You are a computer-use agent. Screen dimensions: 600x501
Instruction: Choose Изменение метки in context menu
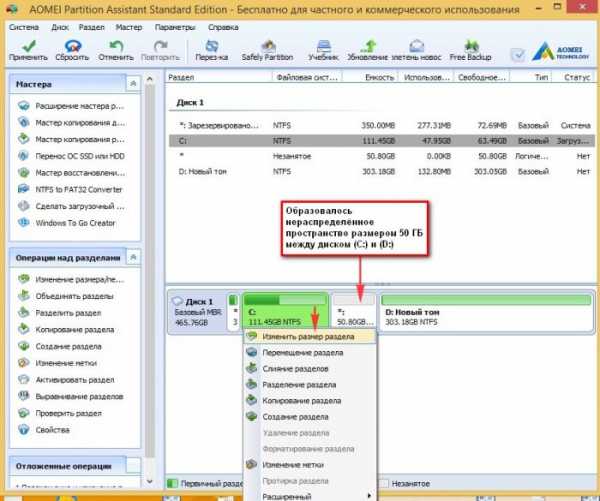coord(310,465)
